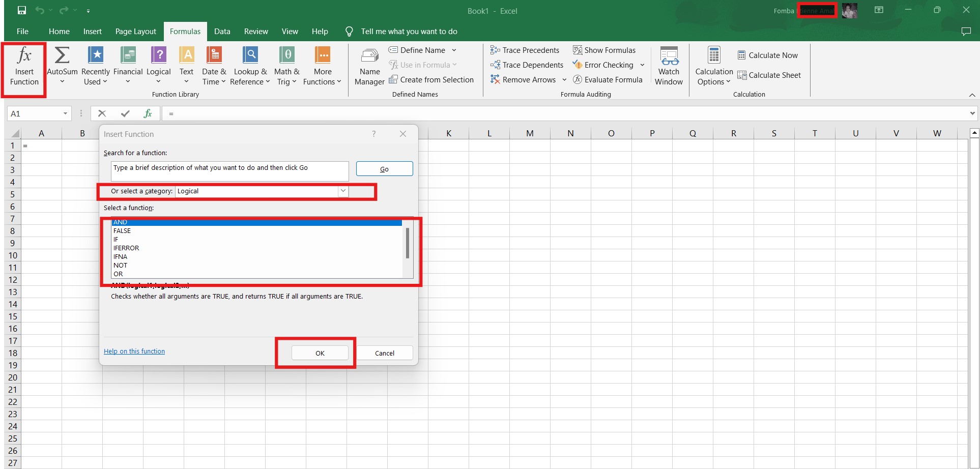Switch to the Insert tab
This screenshot has width=980, height=469.
tap(93, 32)
